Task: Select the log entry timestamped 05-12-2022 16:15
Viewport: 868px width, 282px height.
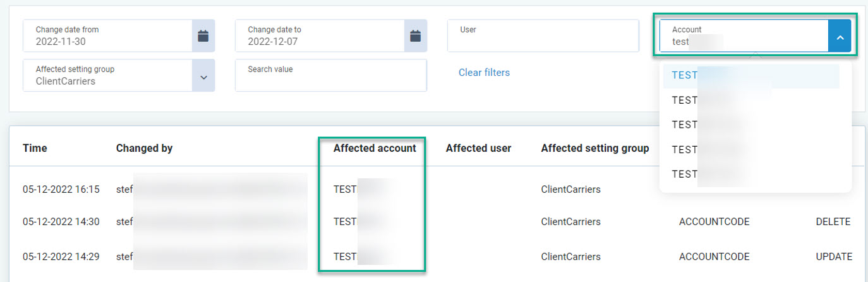Action: tap(61, 189)
